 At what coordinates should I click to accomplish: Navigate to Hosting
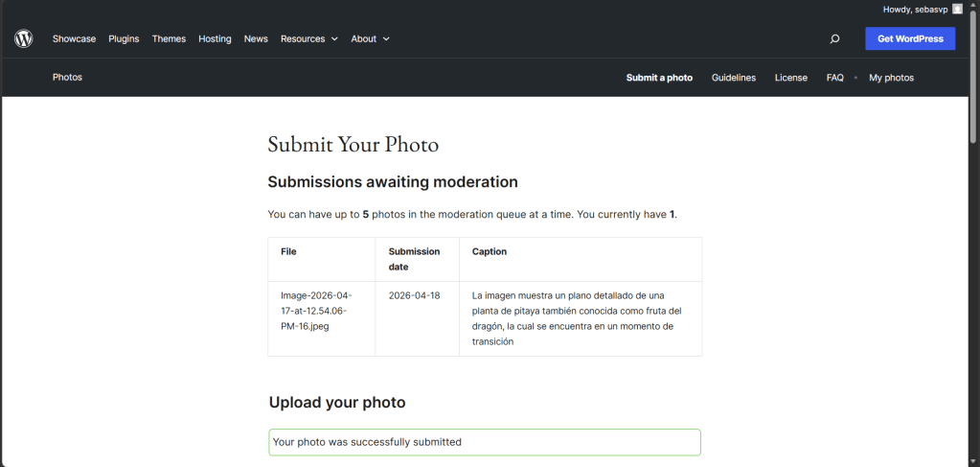click(x=215, y=39)
